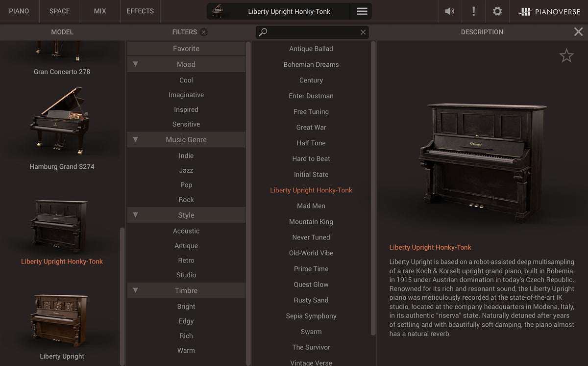Pick the Initial State preset

[x=311, y=175]
